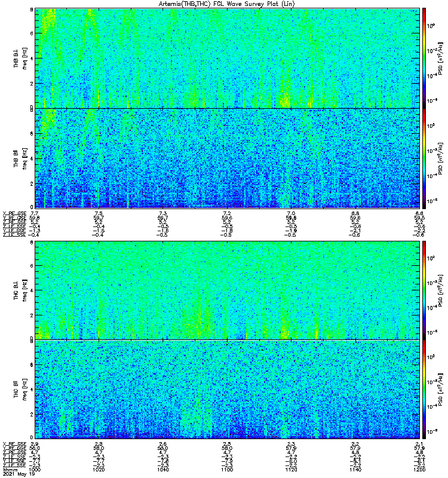Select the 'THC B|| freq [Hz]' axis label

point(20,390)
